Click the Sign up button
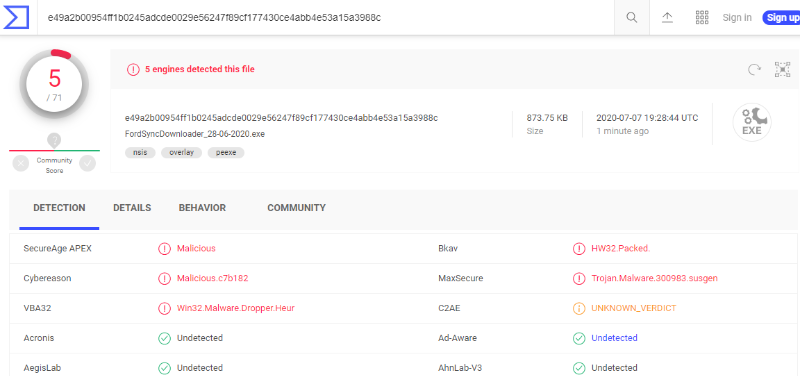The image size is (800, 376). click(781, 17)
